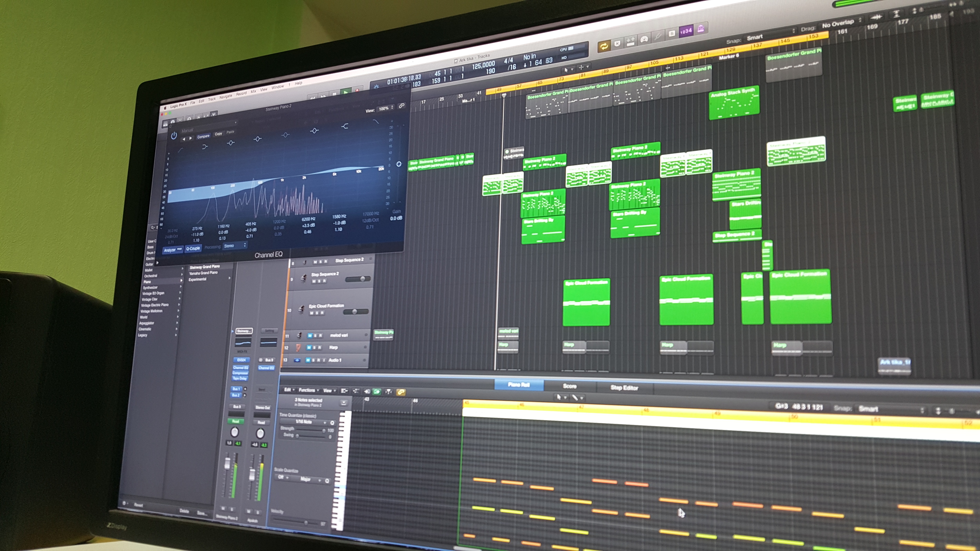Click the tuner fork icon
The image size is (980, 551).
click(x=658, y=36)
